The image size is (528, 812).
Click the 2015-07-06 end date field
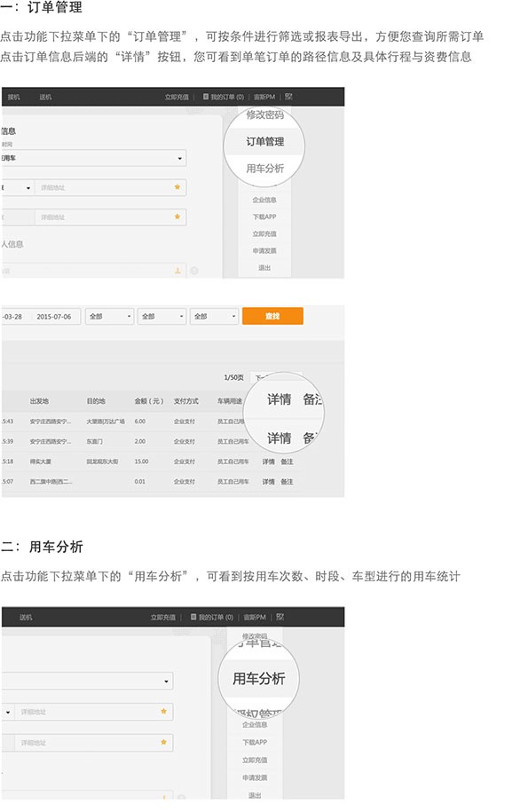[x=56, y=317]
